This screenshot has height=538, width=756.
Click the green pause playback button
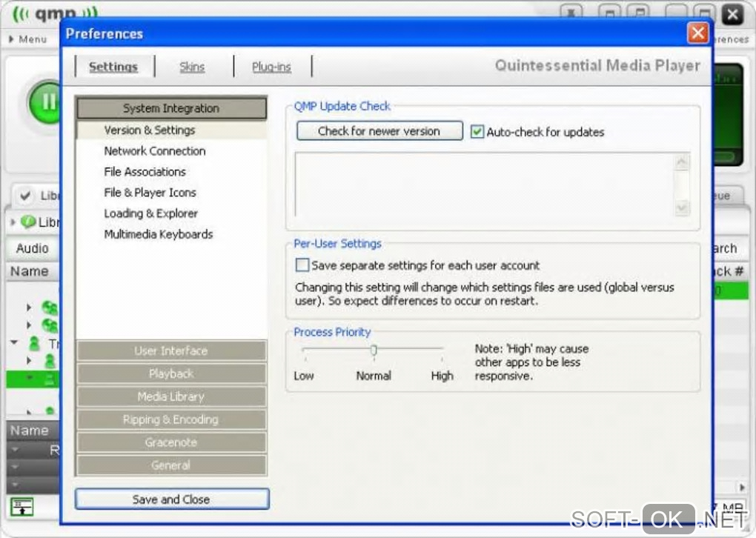point(46,102)
